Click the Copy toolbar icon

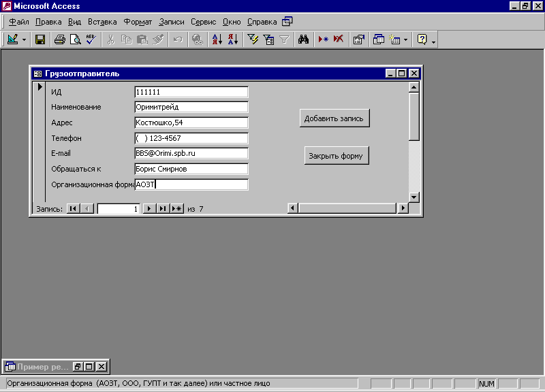coord(127,39)
